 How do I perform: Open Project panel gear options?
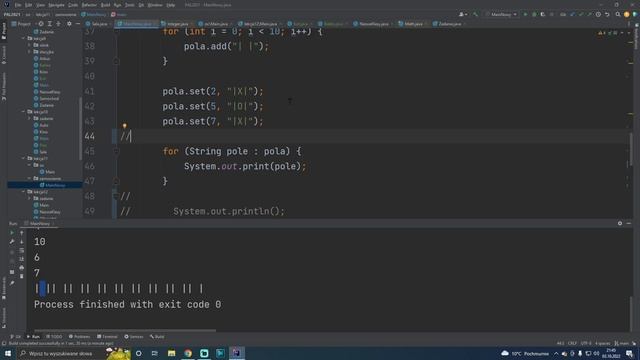click(69, 24)
